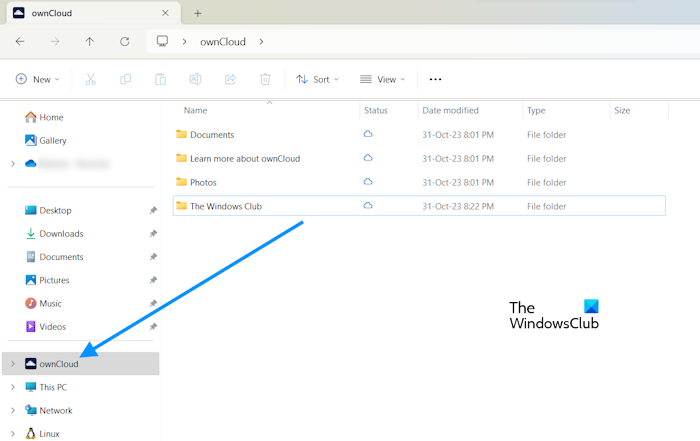Click cloud status icon for Learn more folder
The image size is (700, 441).
368,158
